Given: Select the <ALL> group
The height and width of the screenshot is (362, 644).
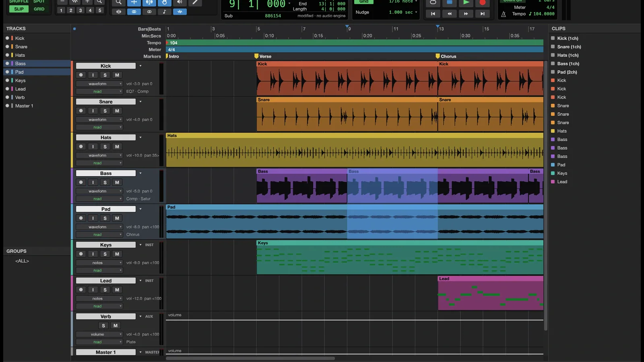Looking at the screenshot, I should tap(22, 261).
